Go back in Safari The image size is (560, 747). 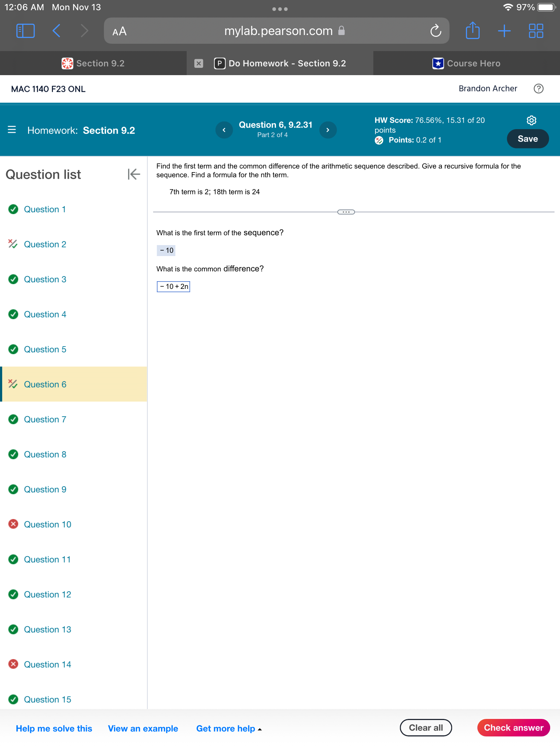click(x=57, y=31)
